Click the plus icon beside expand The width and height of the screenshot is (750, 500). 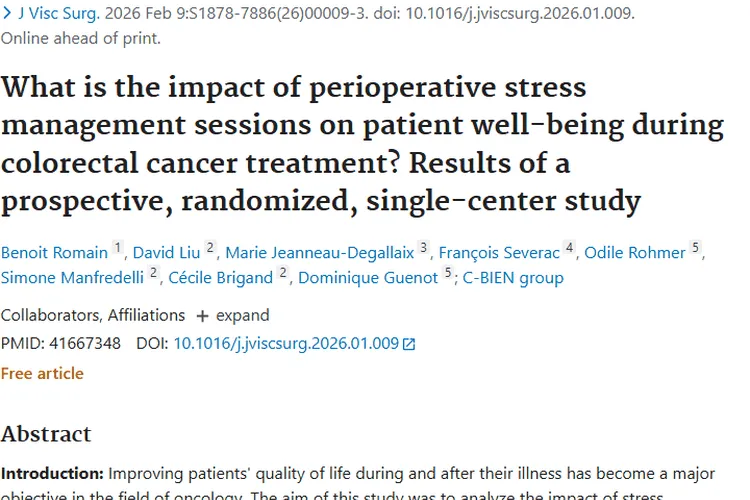[x=202, y=315]
